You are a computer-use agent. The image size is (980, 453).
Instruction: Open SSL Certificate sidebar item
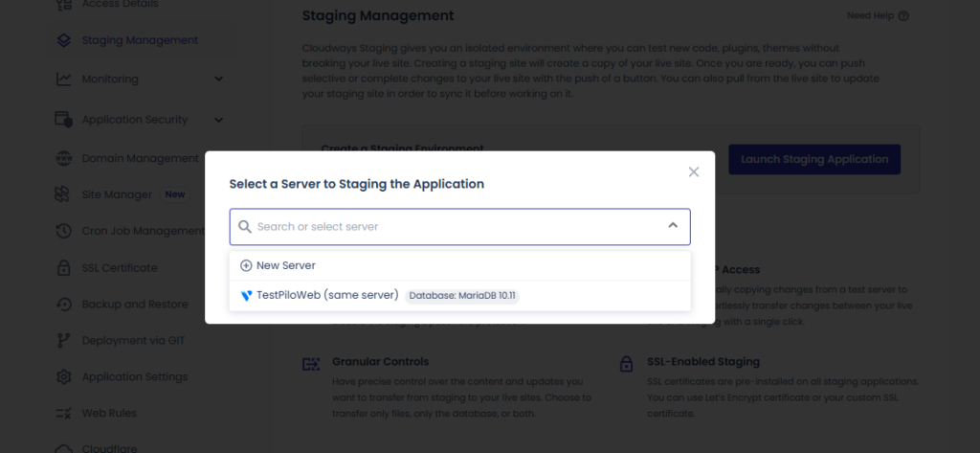(x=120, y=268)
